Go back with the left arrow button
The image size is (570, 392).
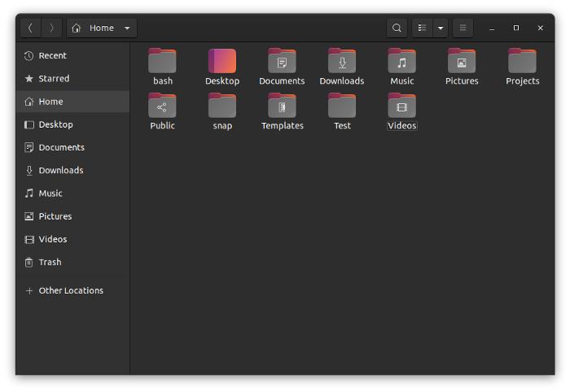point(31,28)
